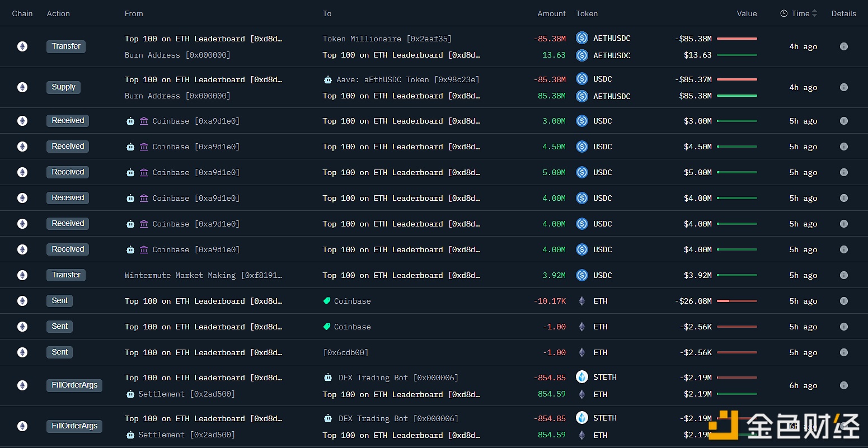The width and height of the screenshot is (868, 448).
Task: Open the [0x6cdb00] recipient address link
Action: point(345,352)
